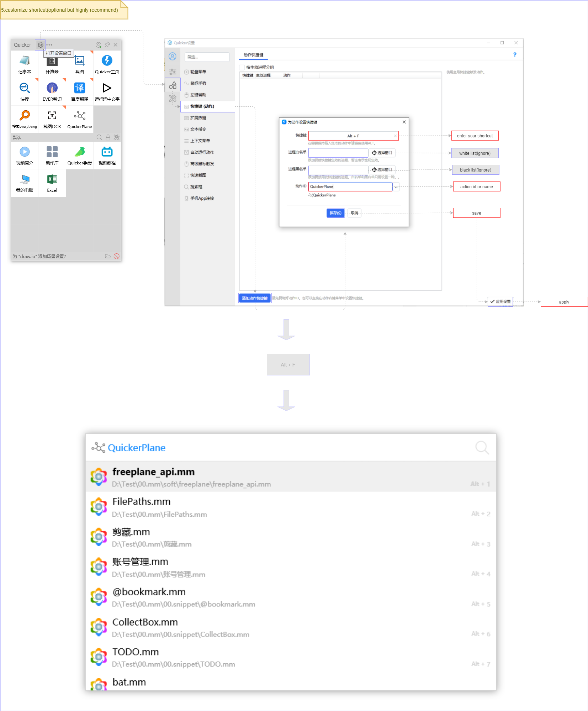Open the Quicker手册 manual action
This screenshot has width=588, height=711.
(x=80, y=156)
